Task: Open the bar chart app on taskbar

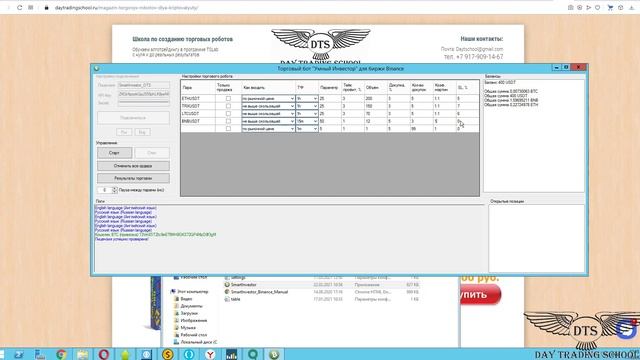Action: 231,354
